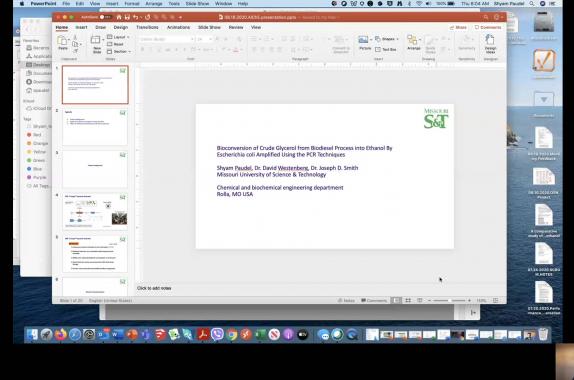The width and height of the screenshot is (574, 380).
Task: Expand the Section dropdown
Action: (119, 52)
